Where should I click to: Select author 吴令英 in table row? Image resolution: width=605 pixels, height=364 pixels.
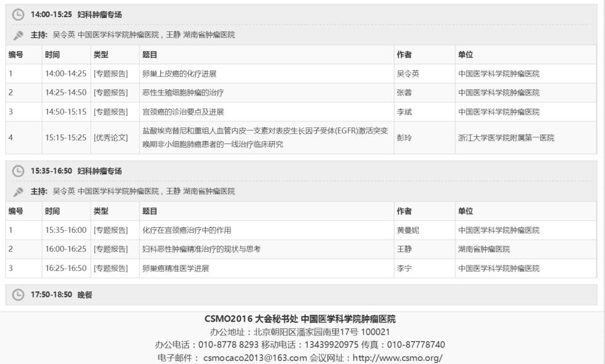(x=408, y=74)
